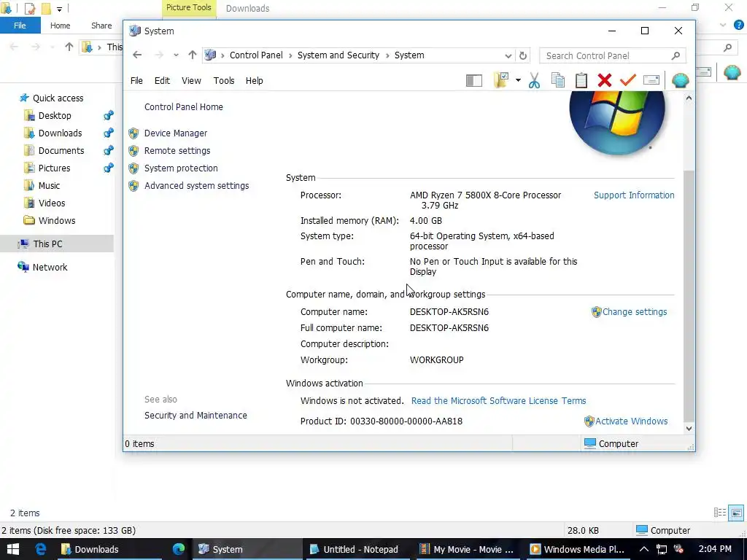Viewport: 747px width, 560px height.
Task: Switch Downloads window to details view
Action: pyautogui.click(x=720, y=513)
